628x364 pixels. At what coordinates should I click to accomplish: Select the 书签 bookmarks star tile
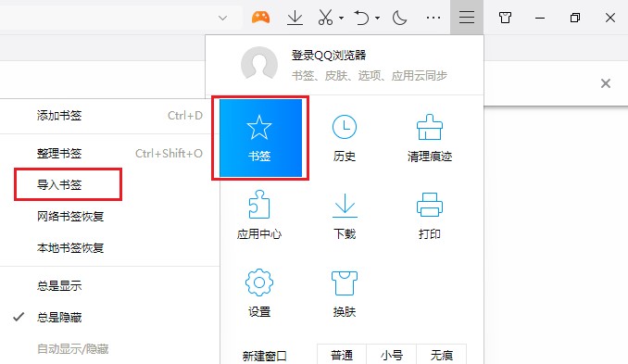260,138
